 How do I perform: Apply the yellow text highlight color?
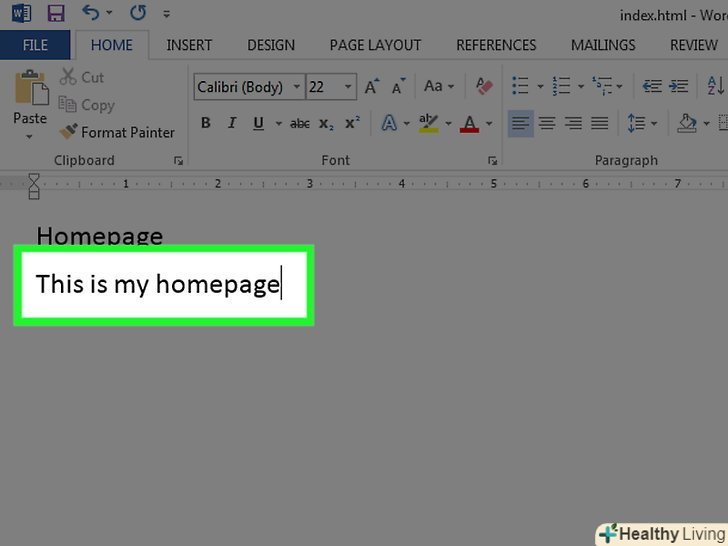pyautogui.click(x=428, y=123)
